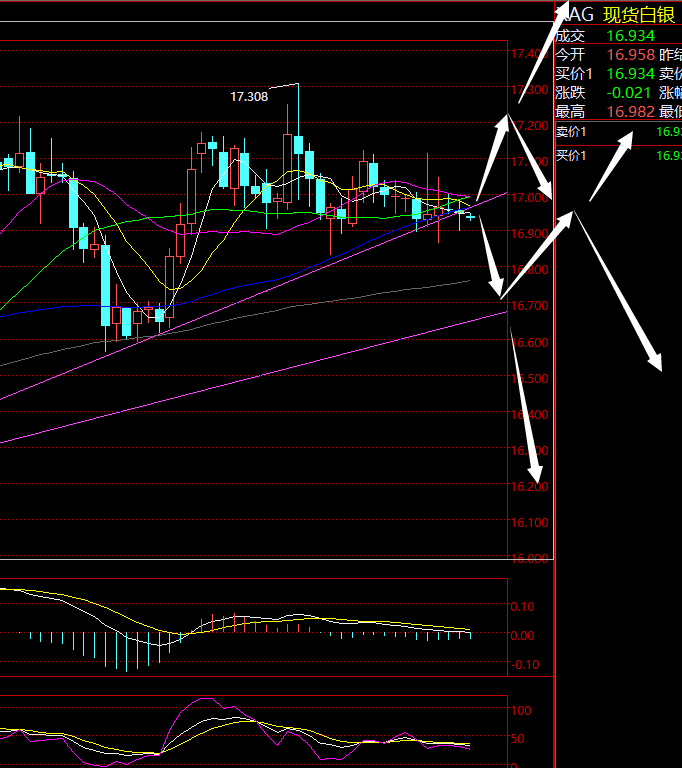Select the 卖价1 row in order book
Viewport: 682px width, 768px height.
618,132
